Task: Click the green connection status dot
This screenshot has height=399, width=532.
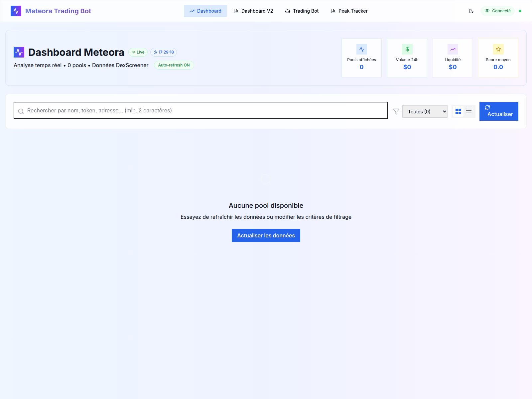Action: click(520, 11)
